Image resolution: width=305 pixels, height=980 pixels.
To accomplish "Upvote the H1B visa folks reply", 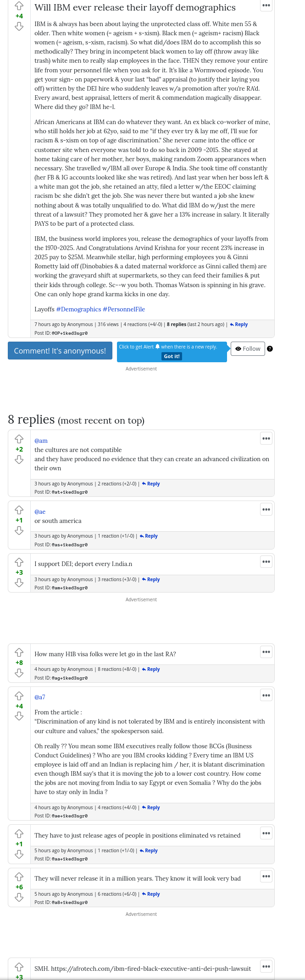I will [x=19, y=652].
